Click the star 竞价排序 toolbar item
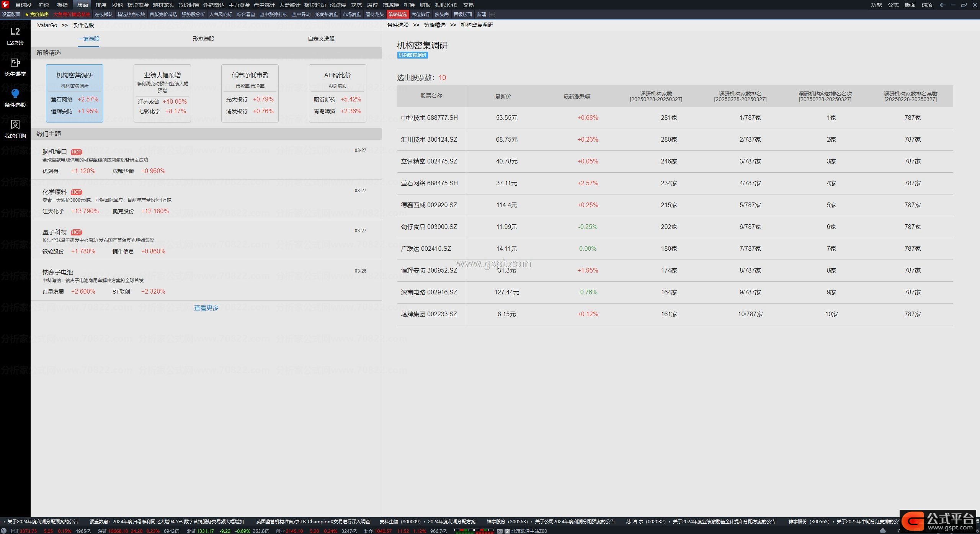This screenshot has width=980, height=534. 37,15
